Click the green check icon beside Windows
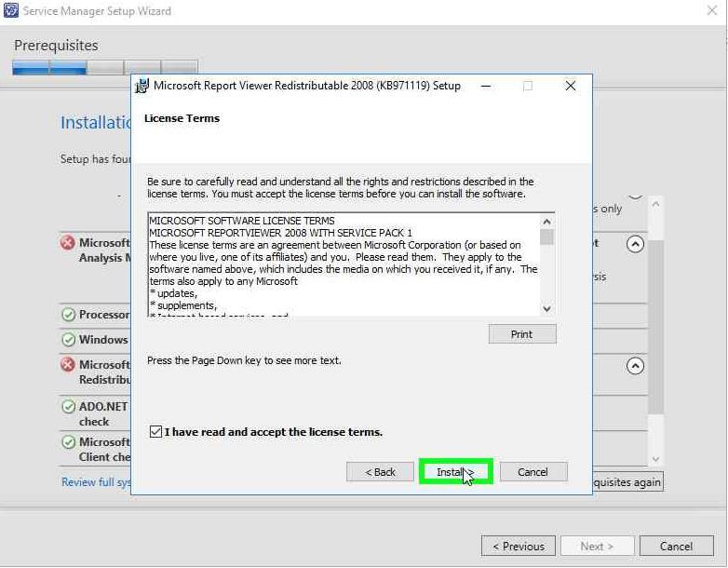The height and width of the screenshot is (568, 728). pos(68,340)
